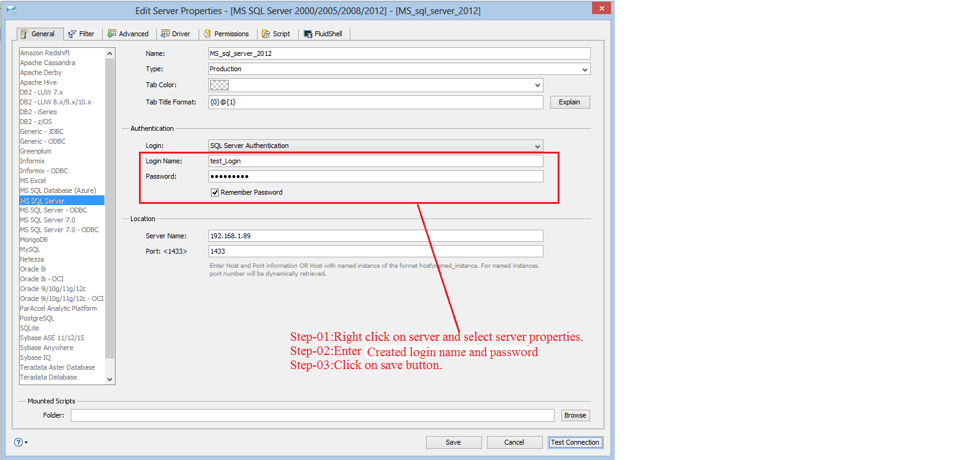Viewport: 980px width, 460px height.
Task: Select MS Excel in the list
Action: pyautogui.click(x=33, y=181)
